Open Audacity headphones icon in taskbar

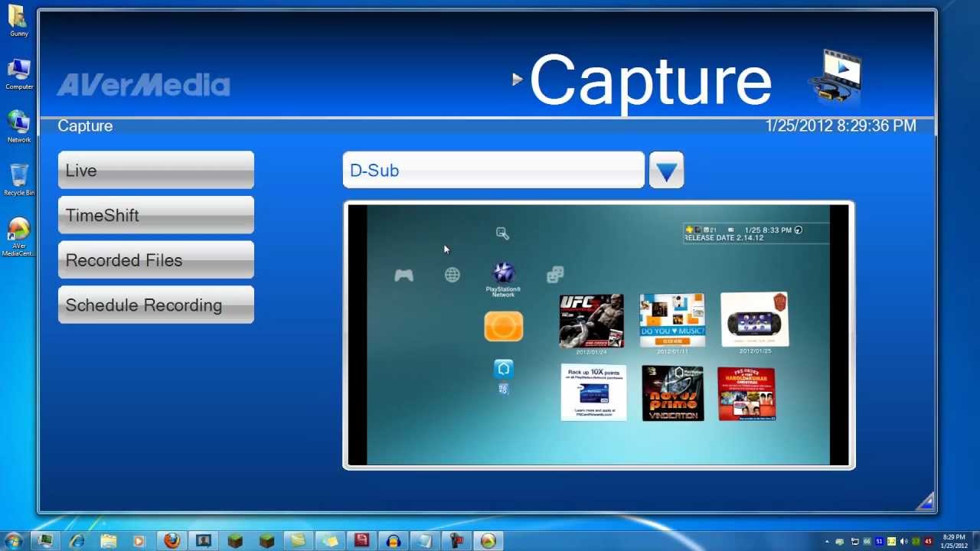393,541
